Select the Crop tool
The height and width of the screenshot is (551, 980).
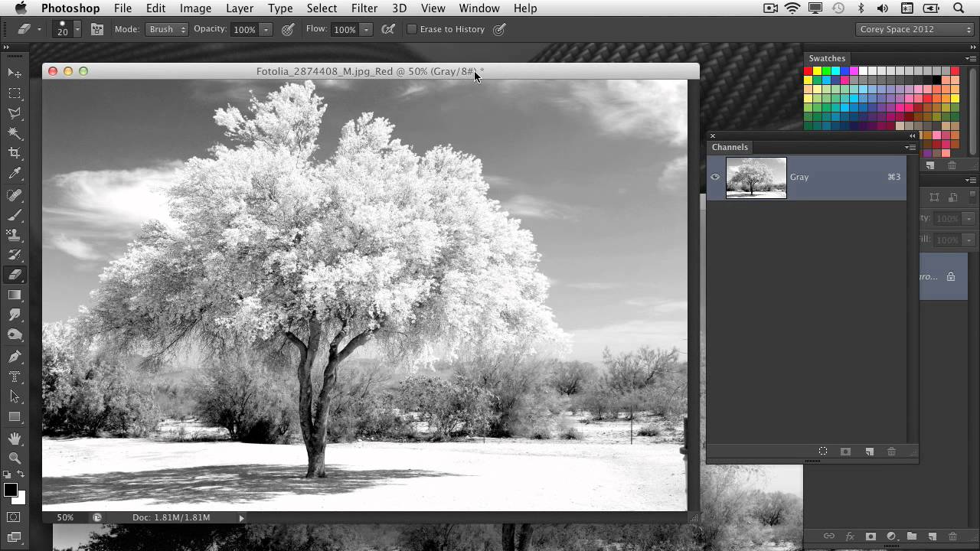pyautogui.click(x=15, y=153)
